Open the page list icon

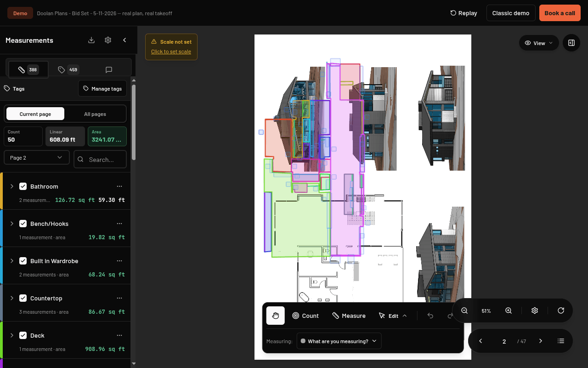(561, 341)
